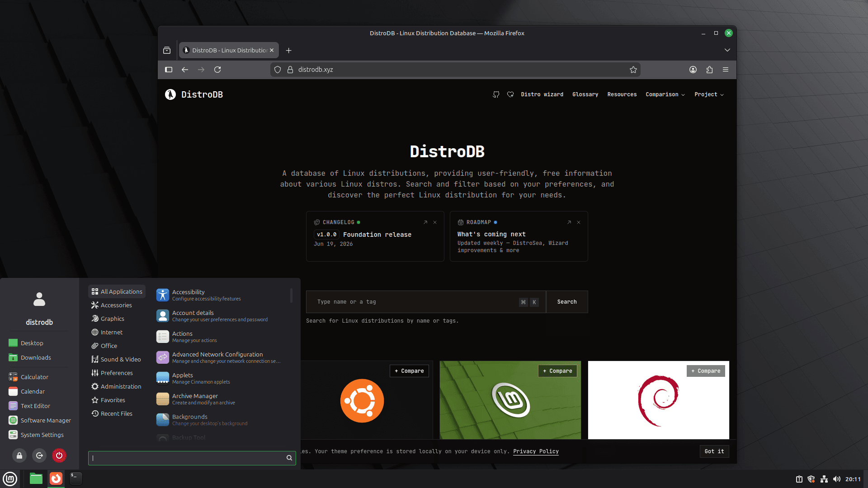Open network icon in system tray

pyautogui.click(x=824, y=479)
